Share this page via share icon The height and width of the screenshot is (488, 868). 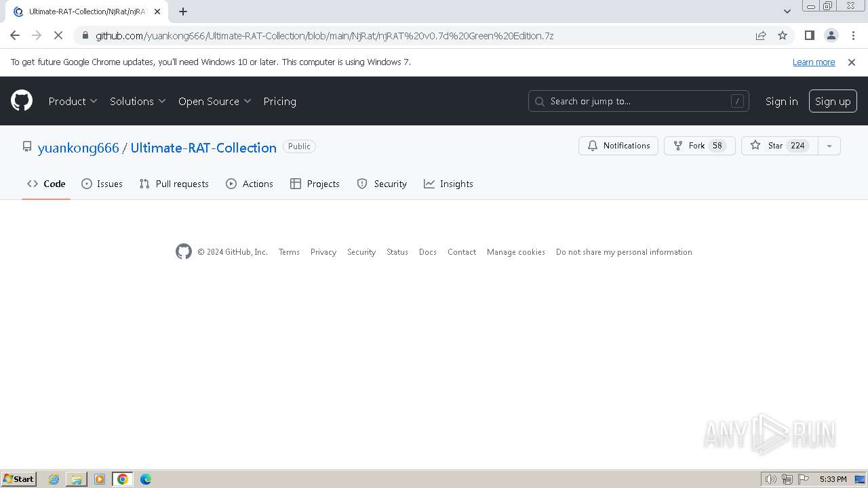(761, 35)
